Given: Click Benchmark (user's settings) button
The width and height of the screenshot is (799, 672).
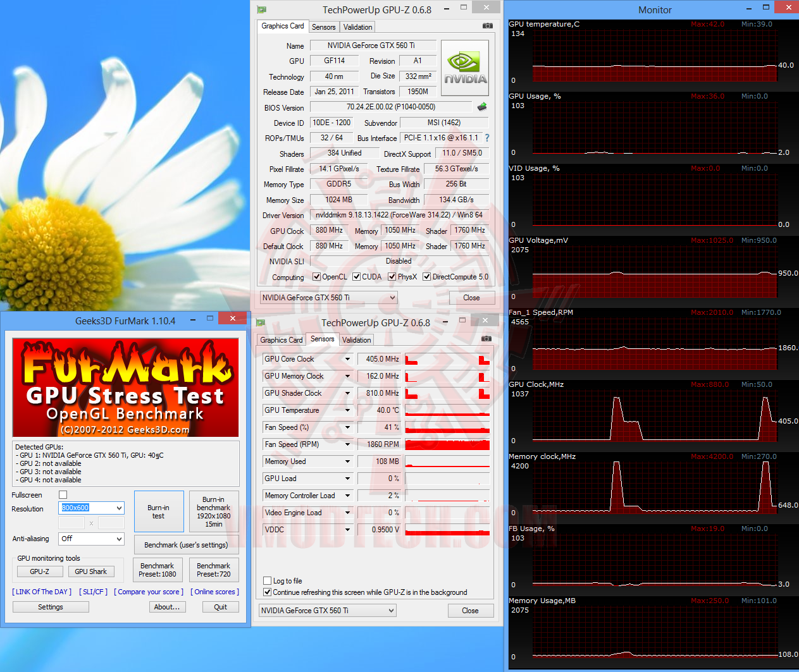Looking at the screenshot, I should point(186,545).
